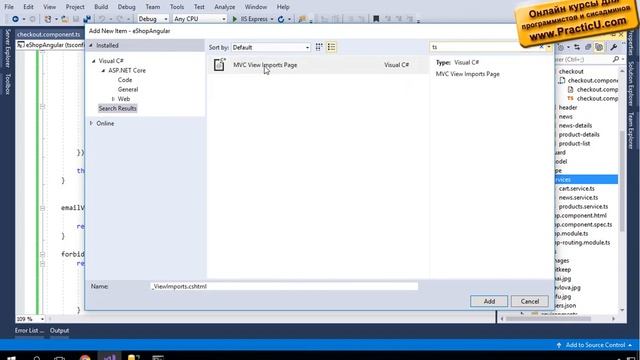Open the Error List tab

coord(29,331)
